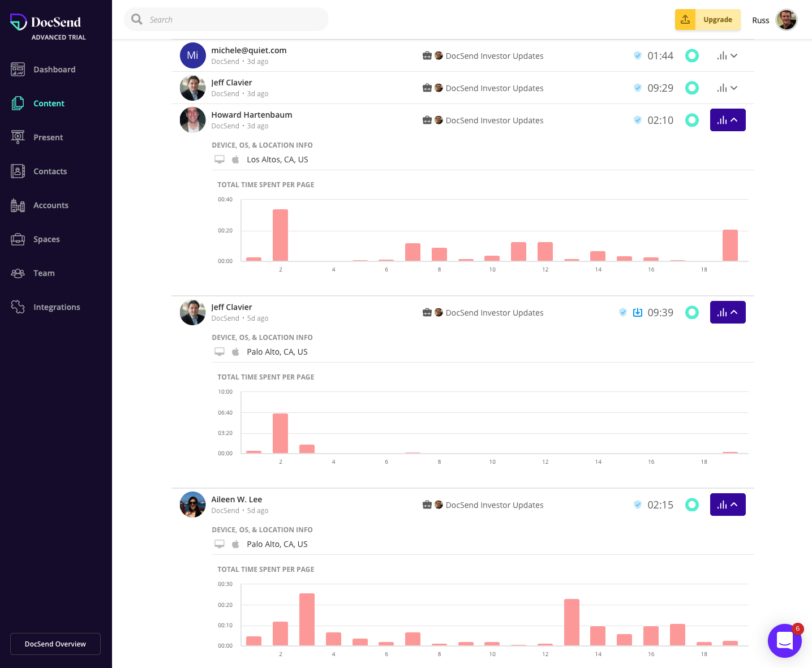Viewport: 812px width, 668px height.
Task: Open the Team section
Action: 44,273
